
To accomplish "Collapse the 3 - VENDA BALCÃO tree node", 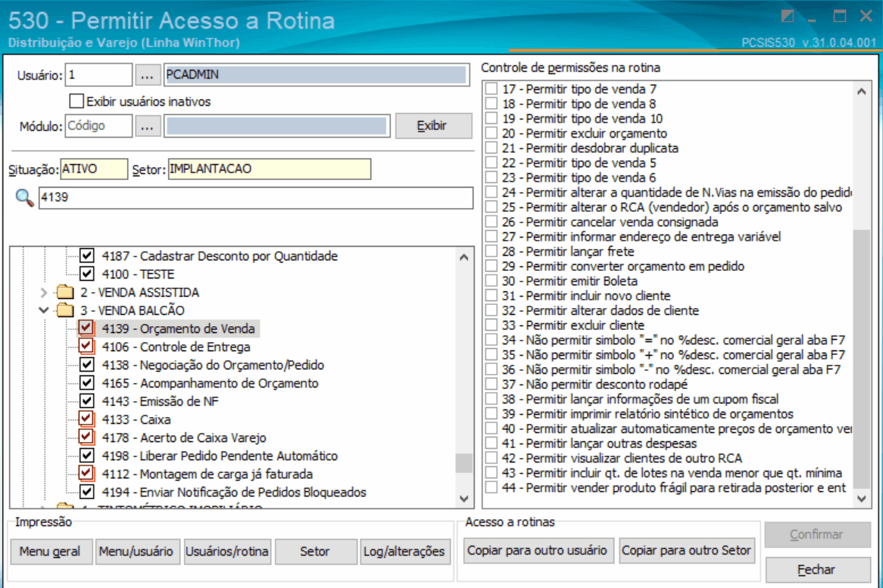I will tap(43, 310).
